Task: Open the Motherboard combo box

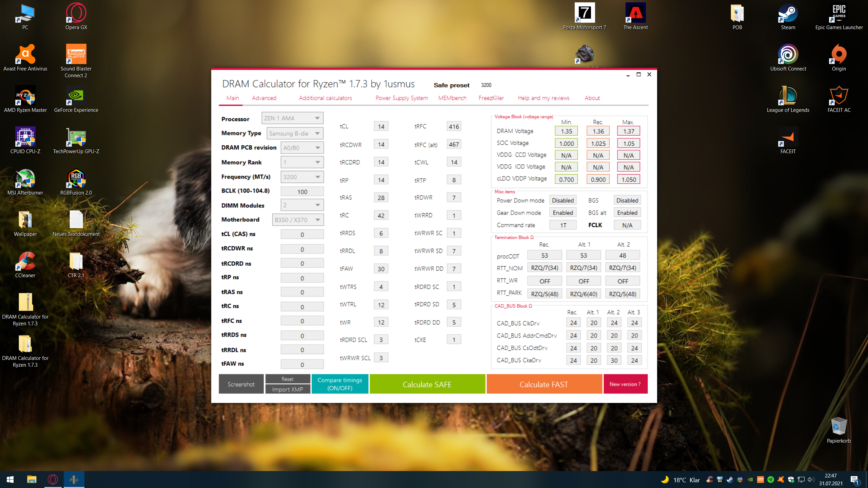Action: [298, 220]
